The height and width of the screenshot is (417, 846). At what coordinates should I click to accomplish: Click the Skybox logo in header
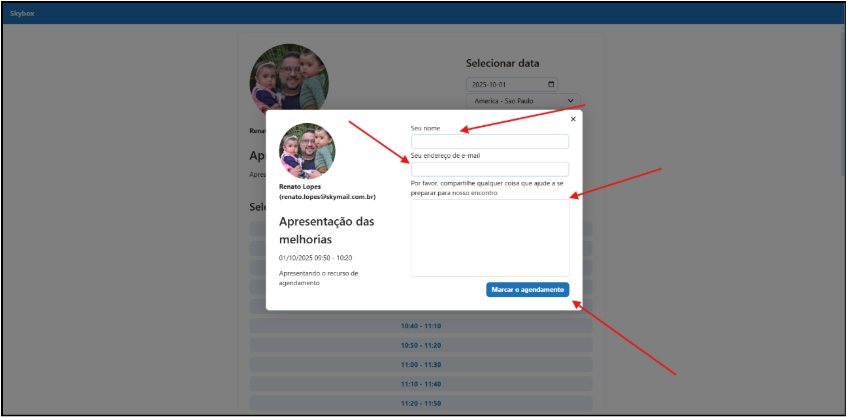(x=22, y=13)
